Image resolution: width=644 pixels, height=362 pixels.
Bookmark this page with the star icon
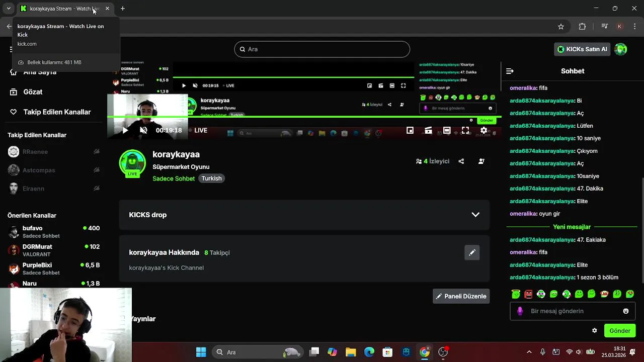tap(561, 27)
